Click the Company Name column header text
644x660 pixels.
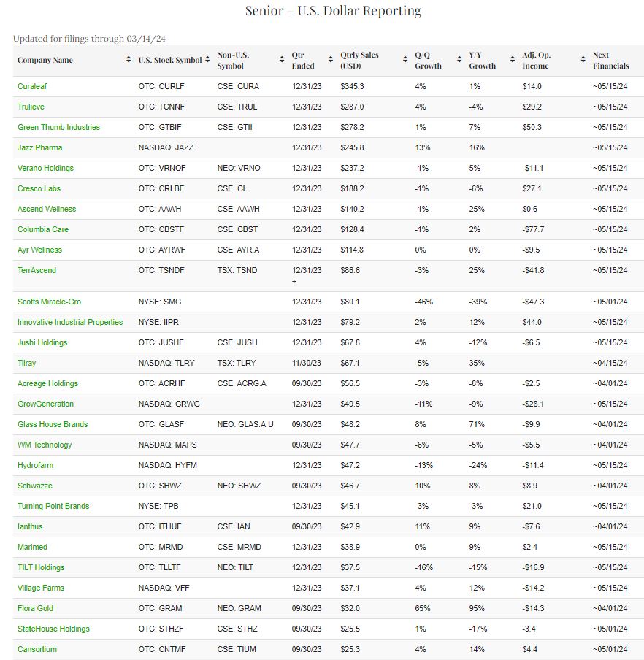pos(45,60)
